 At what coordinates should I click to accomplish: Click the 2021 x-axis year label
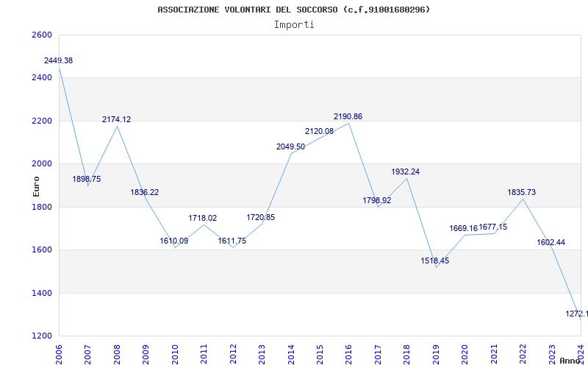click(x=494, y=355)
